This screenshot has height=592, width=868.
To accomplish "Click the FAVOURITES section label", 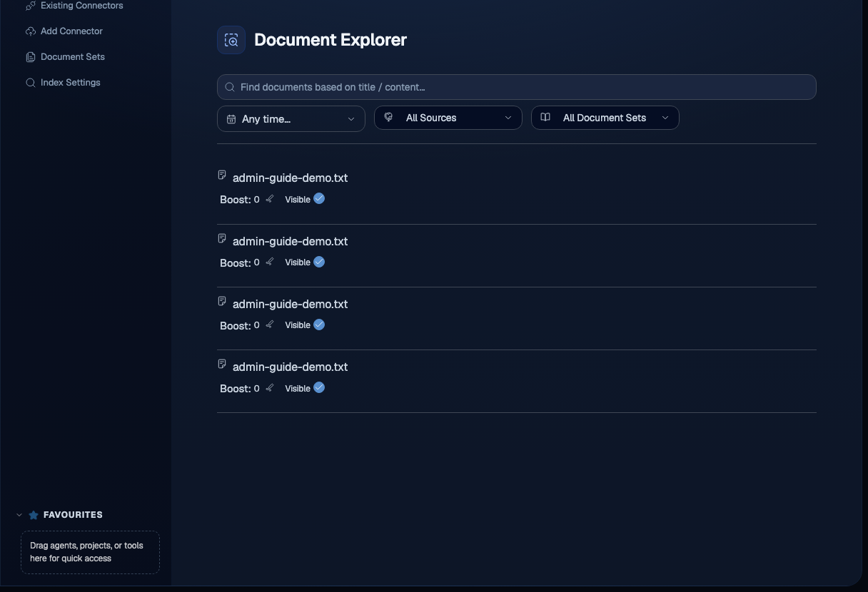I will click(73, 515).
